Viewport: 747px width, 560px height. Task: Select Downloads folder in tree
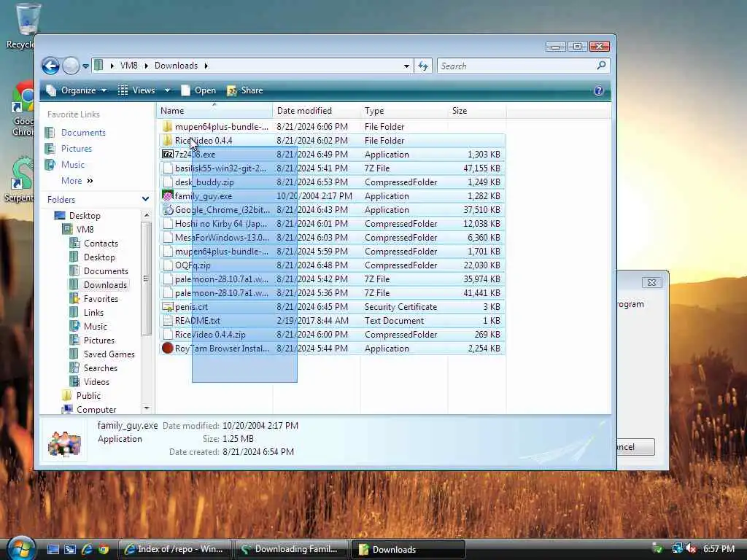click(98, 285)
